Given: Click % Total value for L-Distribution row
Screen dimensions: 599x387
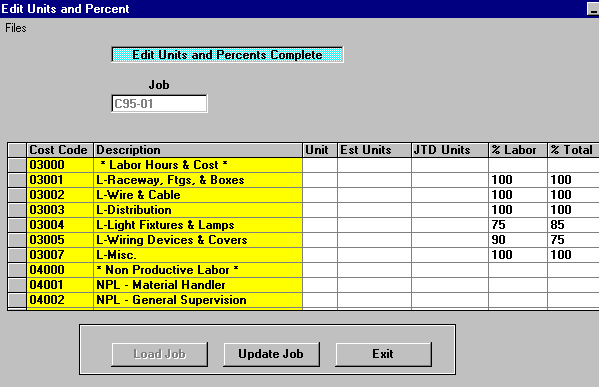Looking at the screenshot, I should [x=573, y=210].
